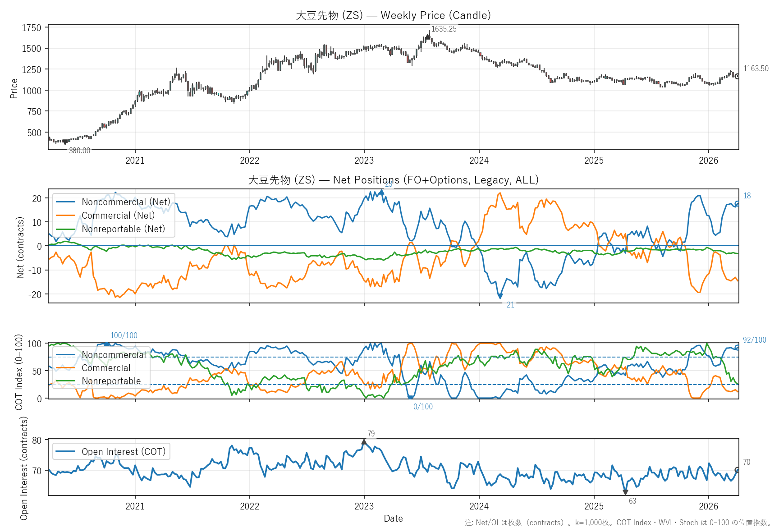The height and width of the screenshot is (532, 779).
Task: Click the latest Noncommercial net circle marker at 18
Action: click(738, 204)
